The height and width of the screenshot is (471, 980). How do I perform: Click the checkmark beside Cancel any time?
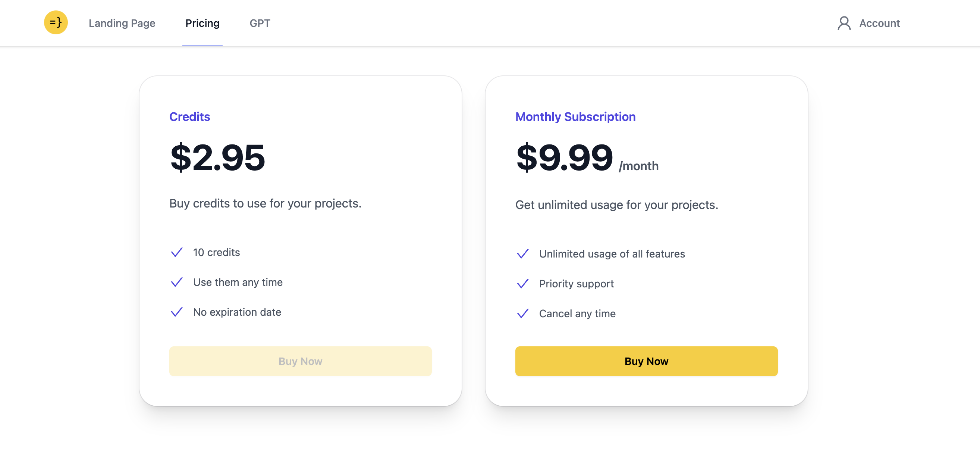point(522,314)
